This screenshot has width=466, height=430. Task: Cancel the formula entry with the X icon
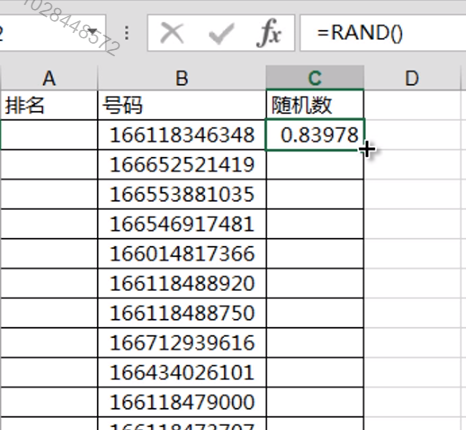point(172,33)
